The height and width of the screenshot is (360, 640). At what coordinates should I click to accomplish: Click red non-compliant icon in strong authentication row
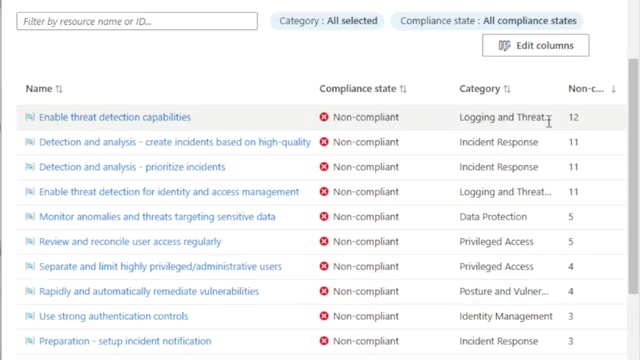tap(324, 316)
